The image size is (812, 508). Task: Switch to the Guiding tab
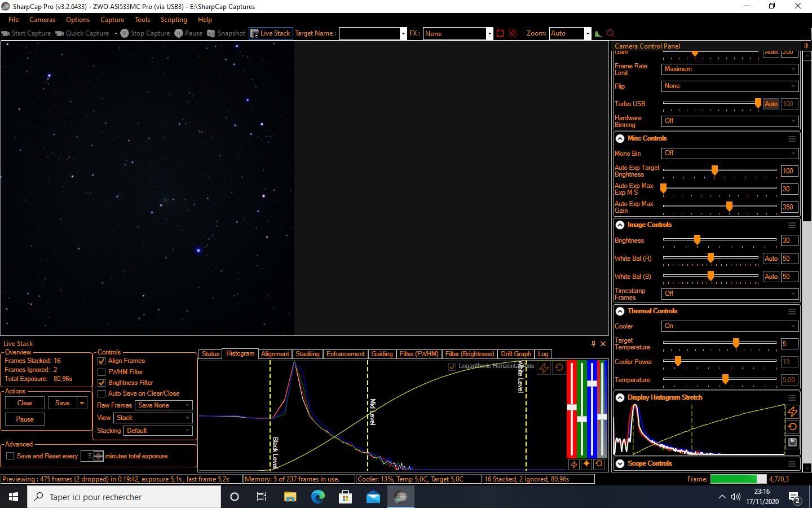pos(382,354)
